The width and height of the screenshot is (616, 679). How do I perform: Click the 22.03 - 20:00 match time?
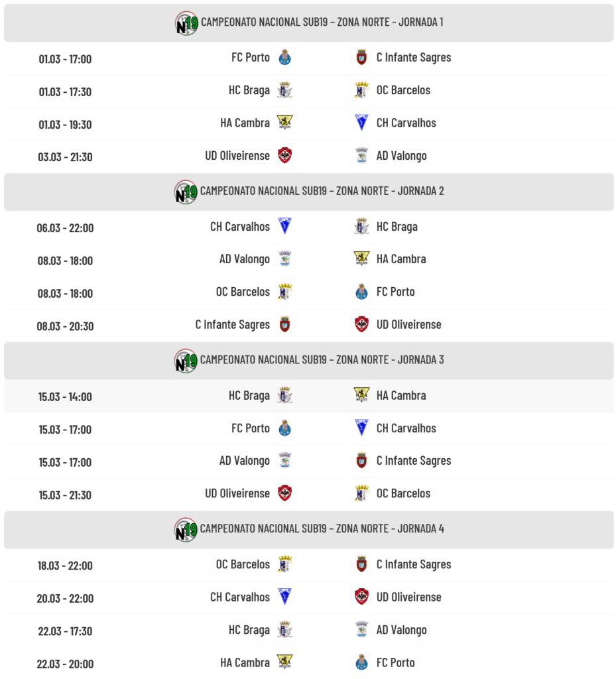point(65,664)
